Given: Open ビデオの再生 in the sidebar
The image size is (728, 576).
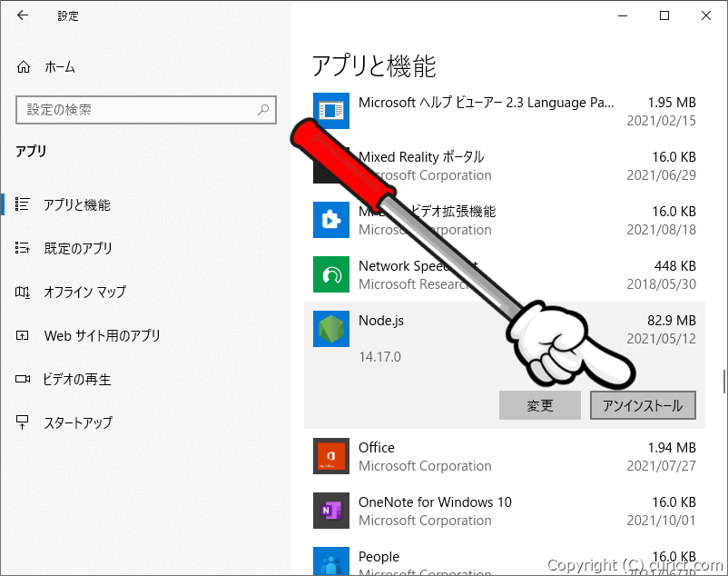Looking at the screenshot, I should click(x=77, y=380).
